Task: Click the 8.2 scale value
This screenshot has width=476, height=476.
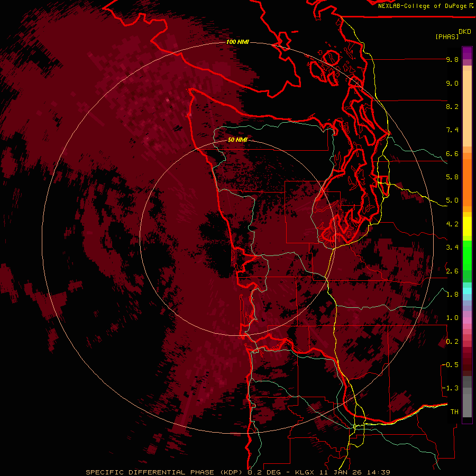Action: pos(452,107)
